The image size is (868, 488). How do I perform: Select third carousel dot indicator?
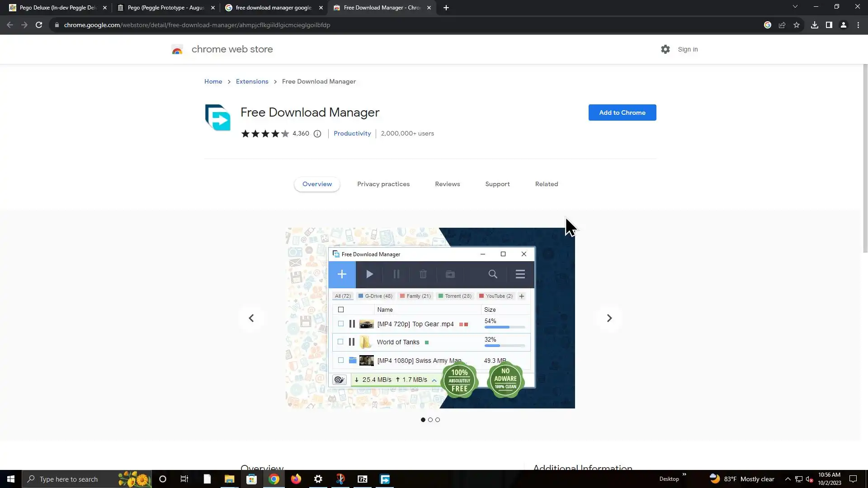(x=438, y=420)
